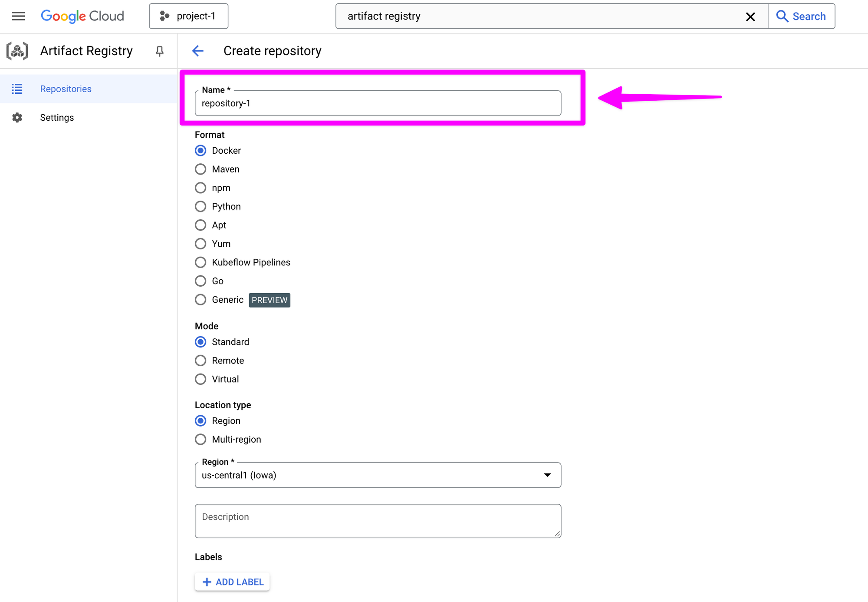Click the Search button
This screenshot has width=868, height=602.
pyautogui.click(x=801, y=16)
